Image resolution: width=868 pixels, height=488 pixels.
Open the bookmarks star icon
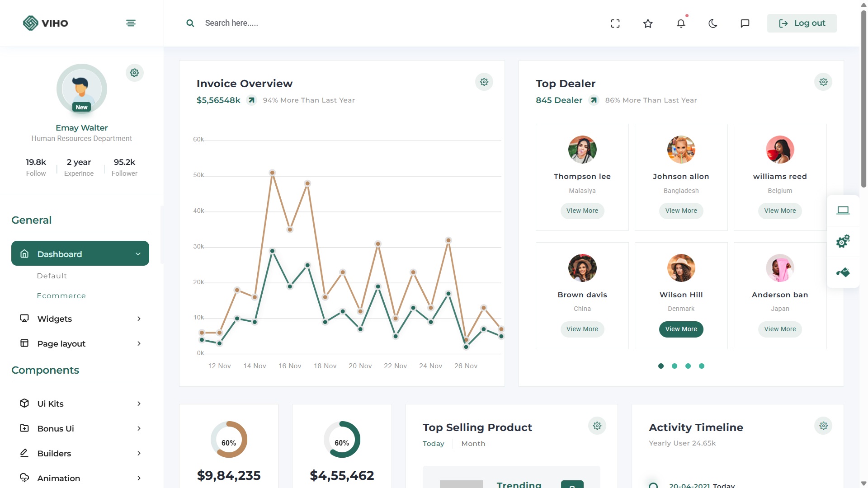[648, 23]
